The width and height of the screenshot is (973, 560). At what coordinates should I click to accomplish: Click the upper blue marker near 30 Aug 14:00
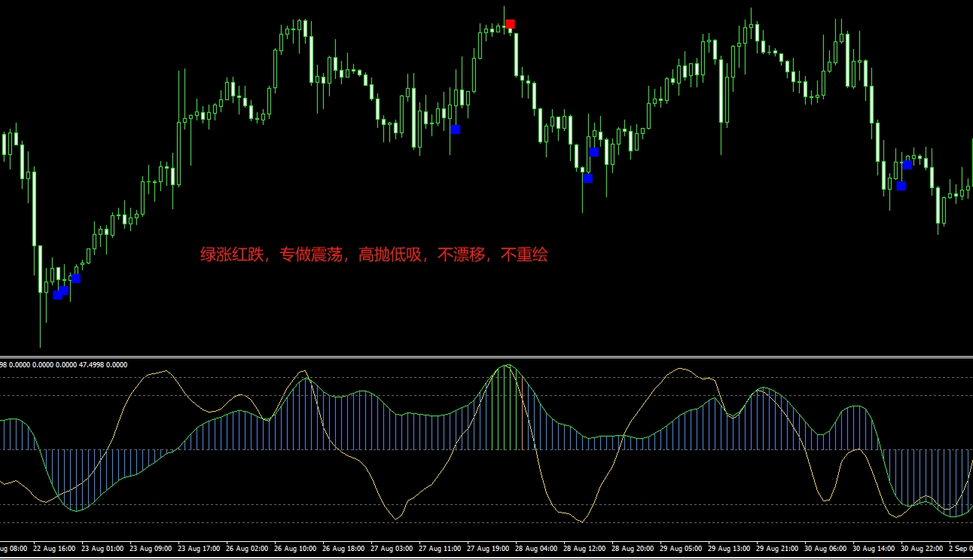[907, 165]
